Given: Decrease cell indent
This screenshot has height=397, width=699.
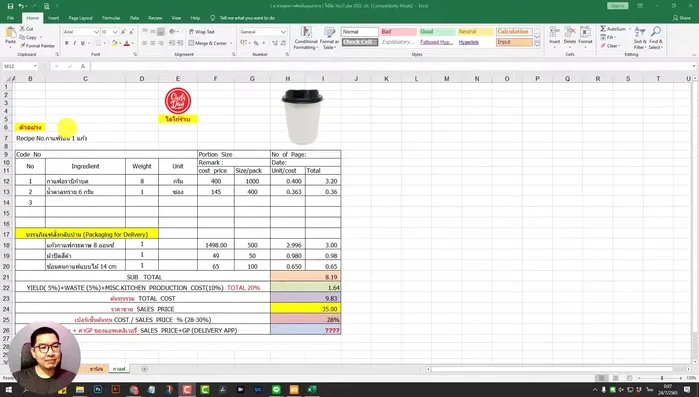Looking at the screenshot, I should 173,43.
